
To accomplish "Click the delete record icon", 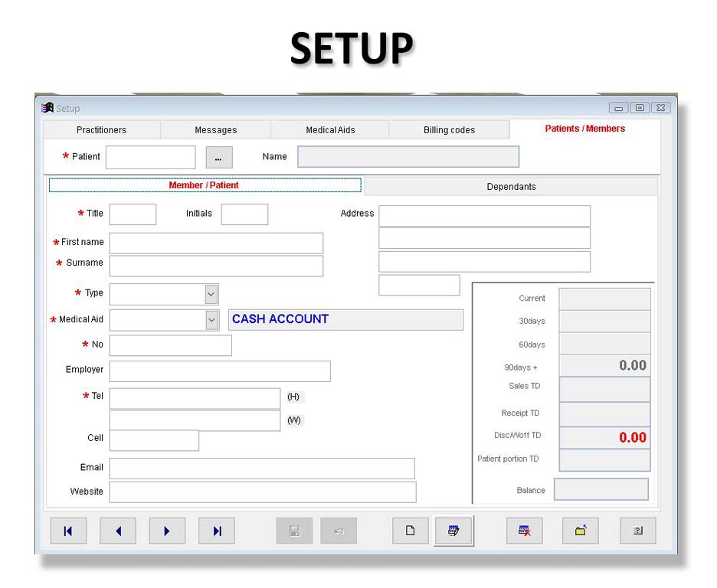I will click(525, 531).
